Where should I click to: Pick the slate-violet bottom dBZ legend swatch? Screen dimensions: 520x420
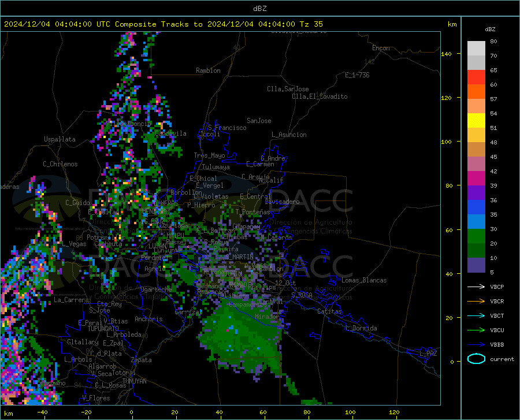(476, 265)
